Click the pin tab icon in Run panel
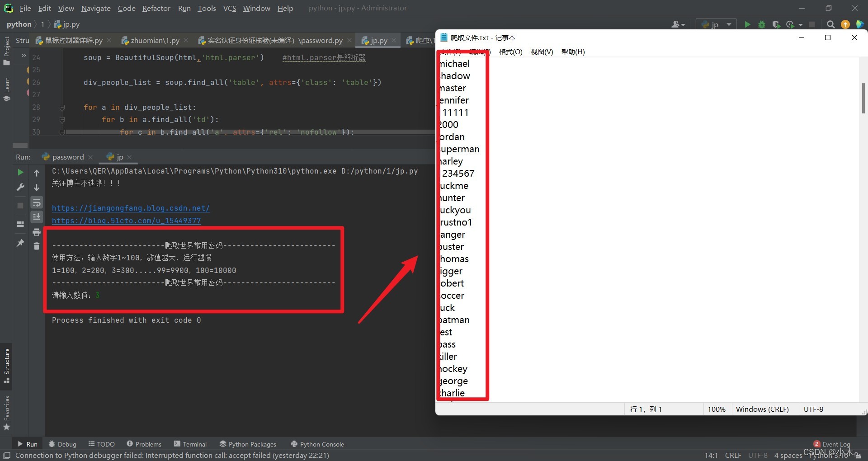This screenshot has width=868, height=461. point(20,243)
